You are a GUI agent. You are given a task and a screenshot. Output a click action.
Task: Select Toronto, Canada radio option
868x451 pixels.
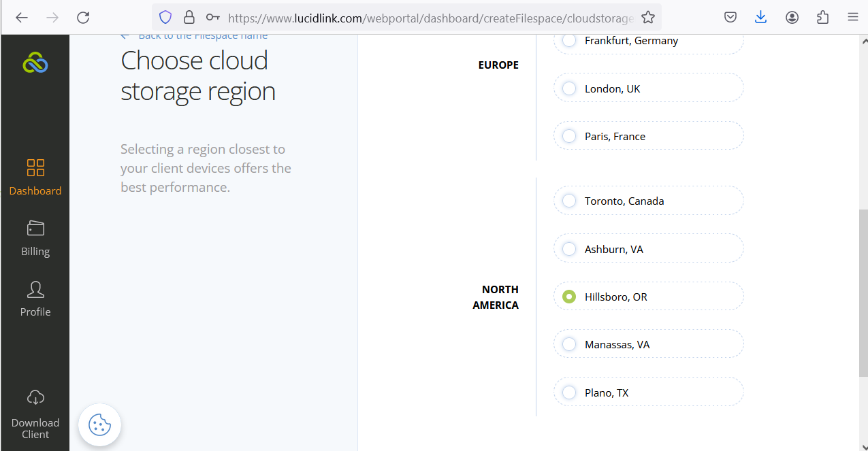(x=569, y=201)
